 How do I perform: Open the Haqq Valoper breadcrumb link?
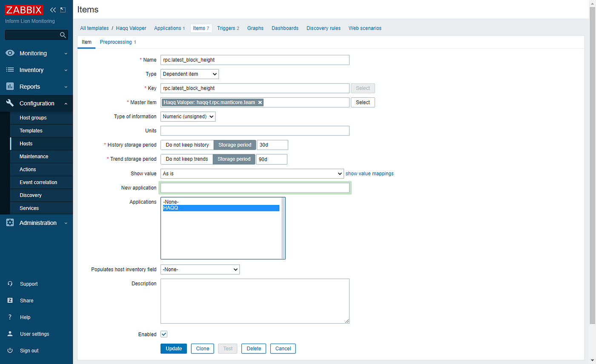131,28
